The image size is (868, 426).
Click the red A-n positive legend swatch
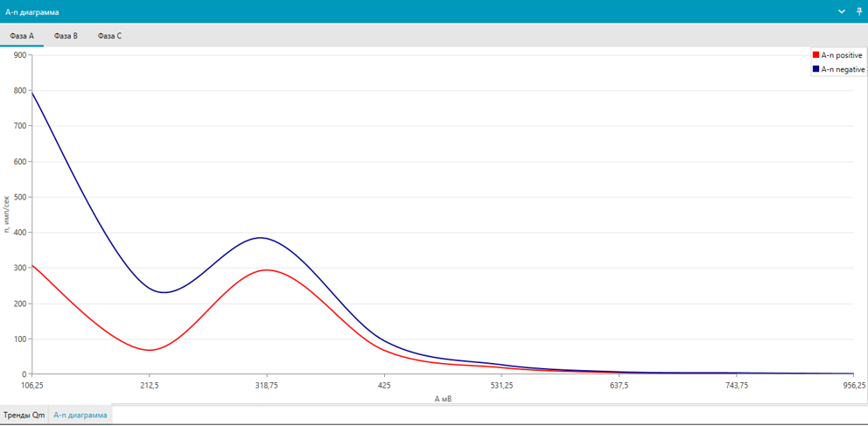(x=815, y=55)
